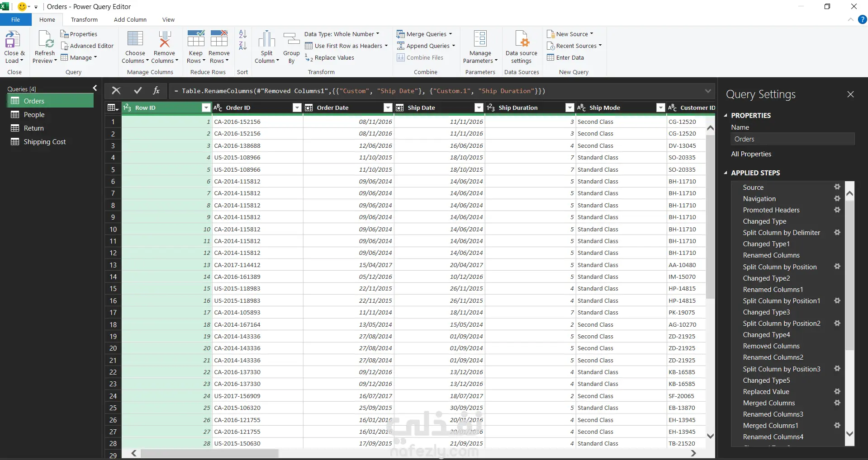Image resolution: width=868 pixels, height=460 pixels.
Task: Click the Split Column icon
Action: click(267, 39)
